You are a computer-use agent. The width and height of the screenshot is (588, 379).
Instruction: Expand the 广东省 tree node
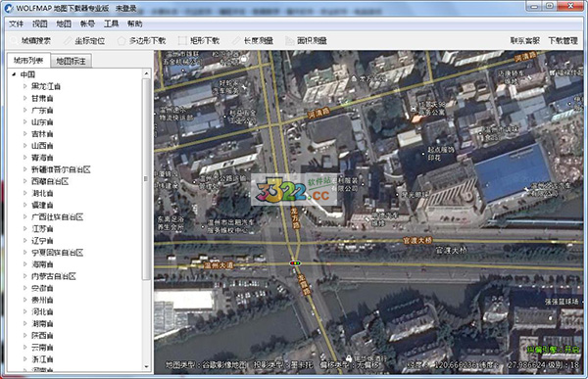(25, 110)
